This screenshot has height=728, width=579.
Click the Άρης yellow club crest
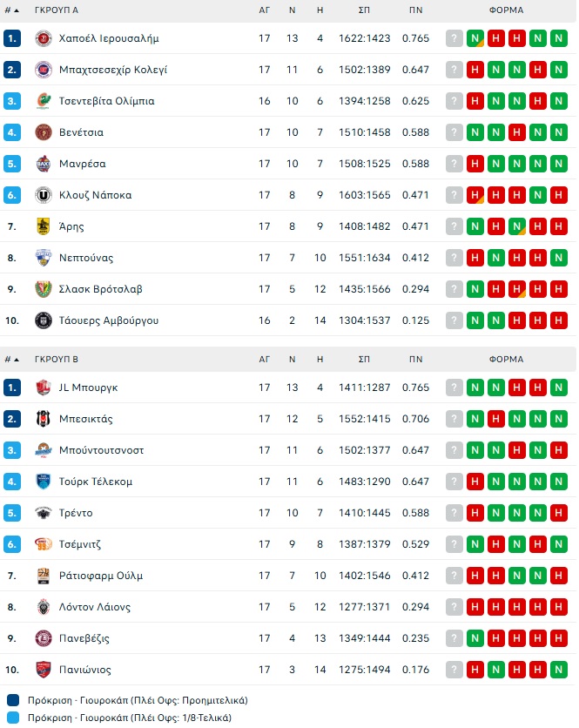tap(44, 226)
